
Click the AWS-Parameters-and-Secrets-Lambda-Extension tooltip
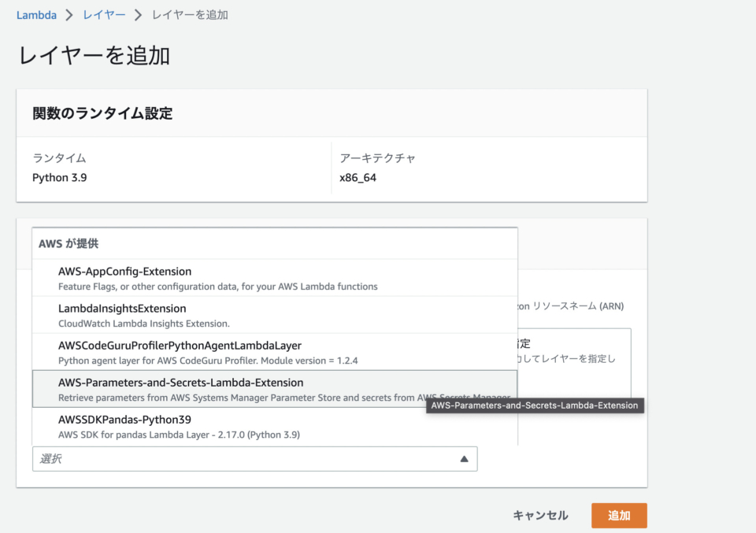[x=535, y=405]
